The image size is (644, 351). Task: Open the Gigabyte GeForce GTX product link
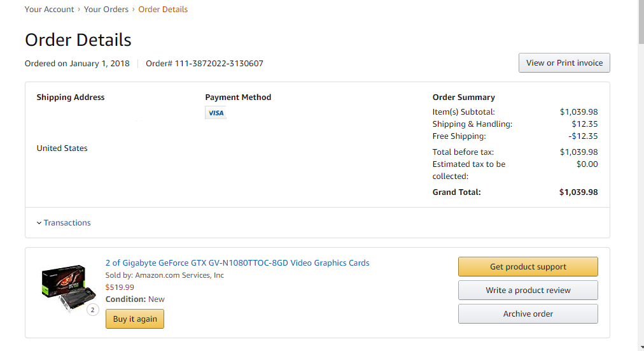tap(237, 263)
